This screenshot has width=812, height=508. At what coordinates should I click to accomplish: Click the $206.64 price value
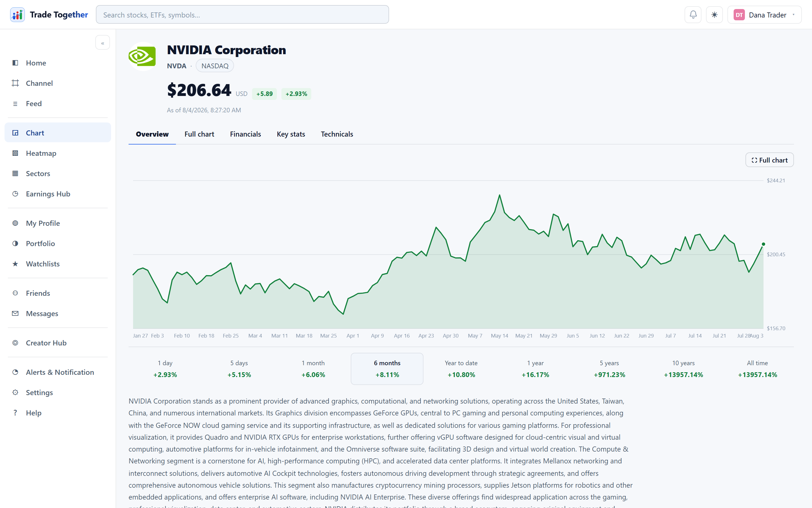(x=199, y=90)
